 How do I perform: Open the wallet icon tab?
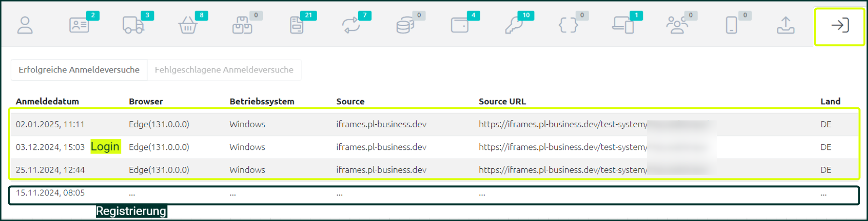tap(460, 25)
